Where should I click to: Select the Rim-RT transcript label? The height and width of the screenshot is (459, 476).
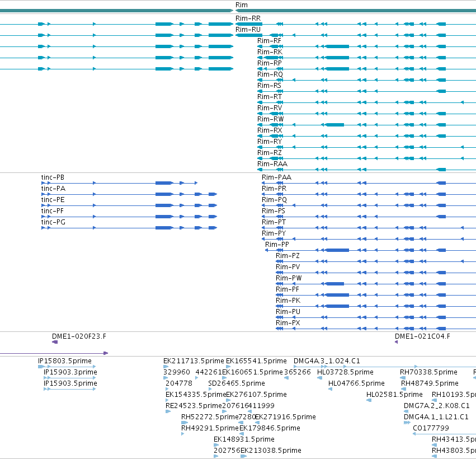pyautogui.click(x=270, y=97)
